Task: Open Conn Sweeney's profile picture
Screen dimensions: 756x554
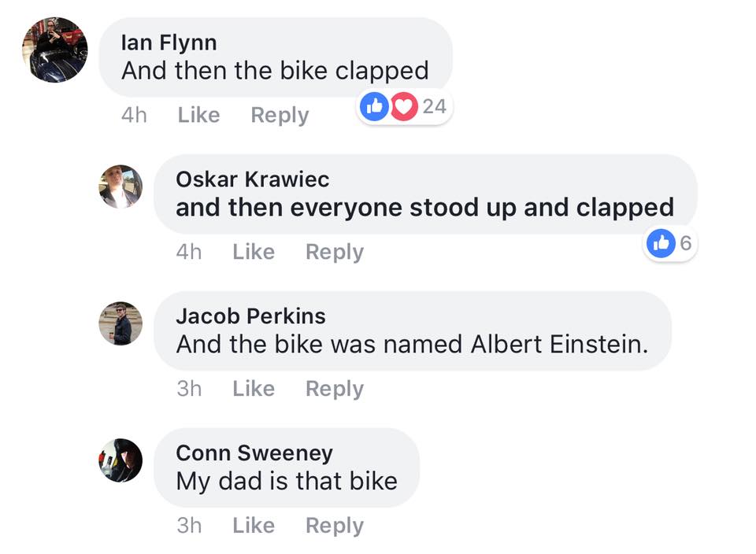Action: click(120, 460)
